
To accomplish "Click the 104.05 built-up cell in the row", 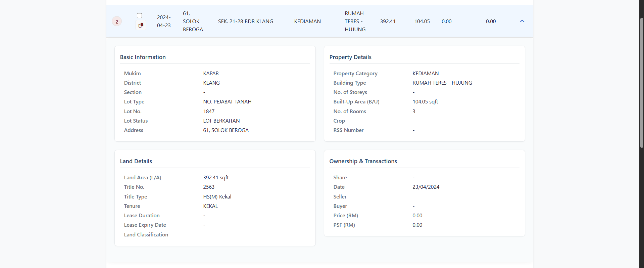I will coord(422,21).
